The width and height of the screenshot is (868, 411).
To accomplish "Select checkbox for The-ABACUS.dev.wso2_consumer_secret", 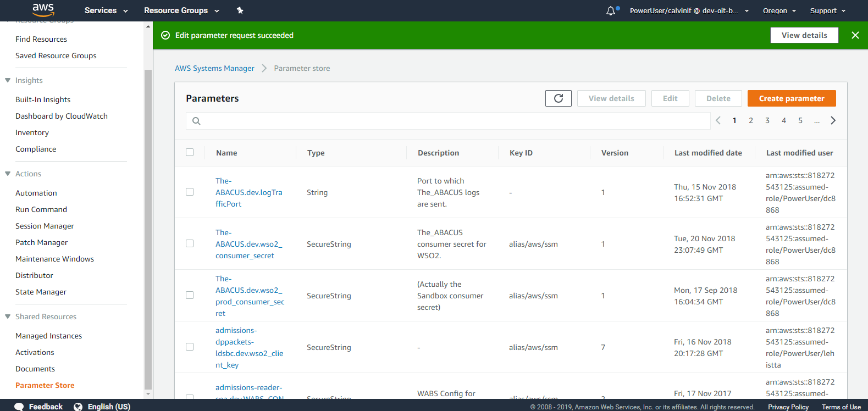I will point(190,243).
